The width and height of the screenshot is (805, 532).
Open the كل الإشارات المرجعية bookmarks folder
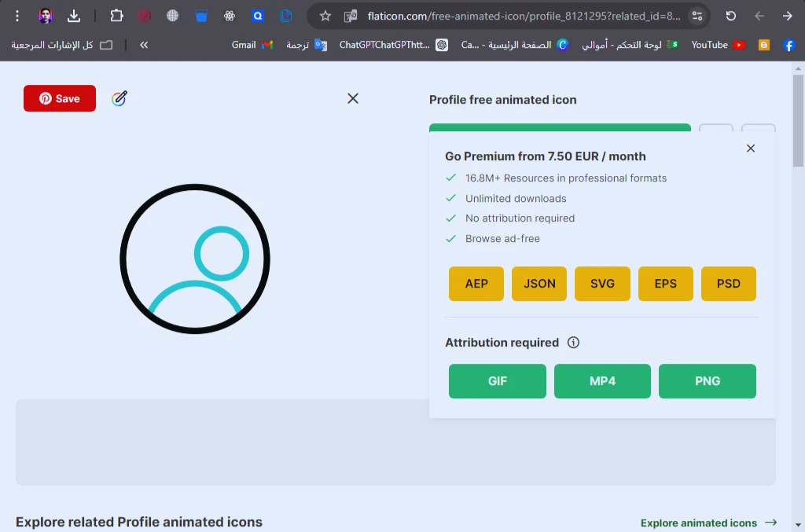point(61,45)
